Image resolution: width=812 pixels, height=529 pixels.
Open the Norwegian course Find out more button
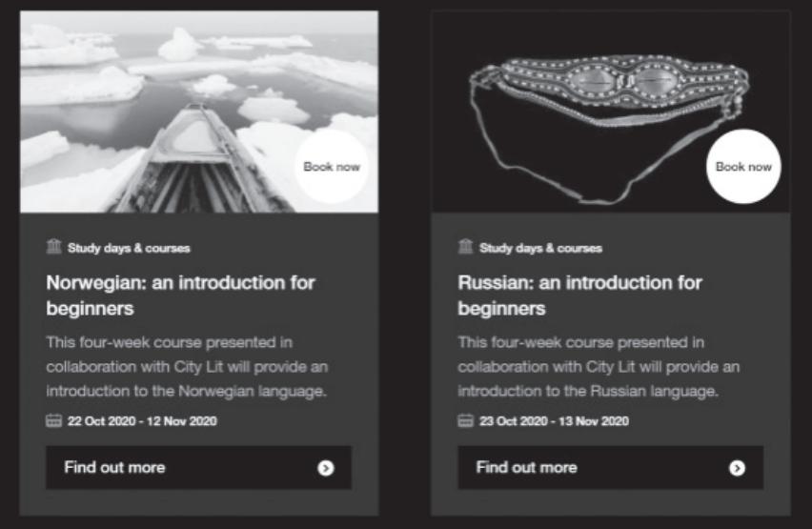coord(198,467)
